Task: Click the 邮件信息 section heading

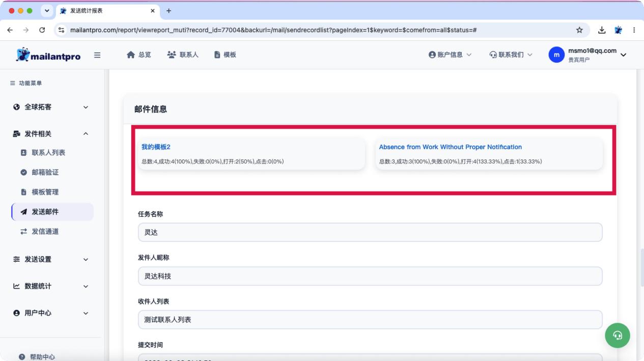Action: pyautogui.click(x=151, y=109)
